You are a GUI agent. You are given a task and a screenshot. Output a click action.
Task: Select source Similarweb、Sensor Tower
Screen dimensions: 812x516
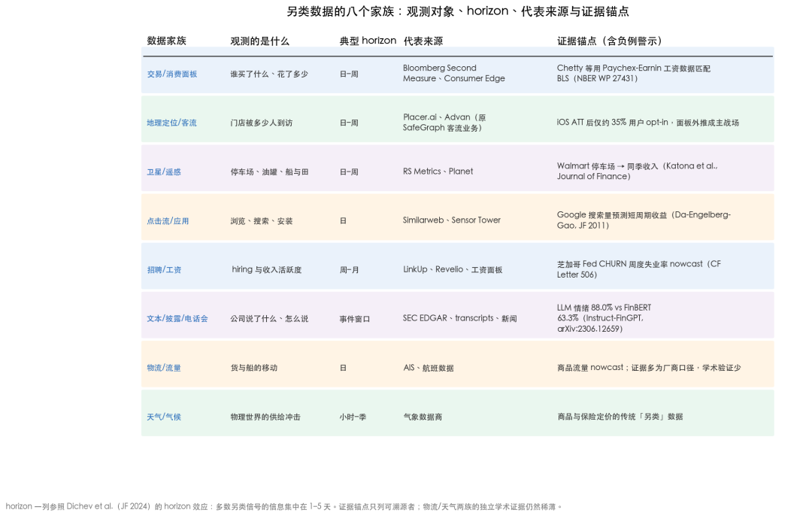click(x=452, y=220)
